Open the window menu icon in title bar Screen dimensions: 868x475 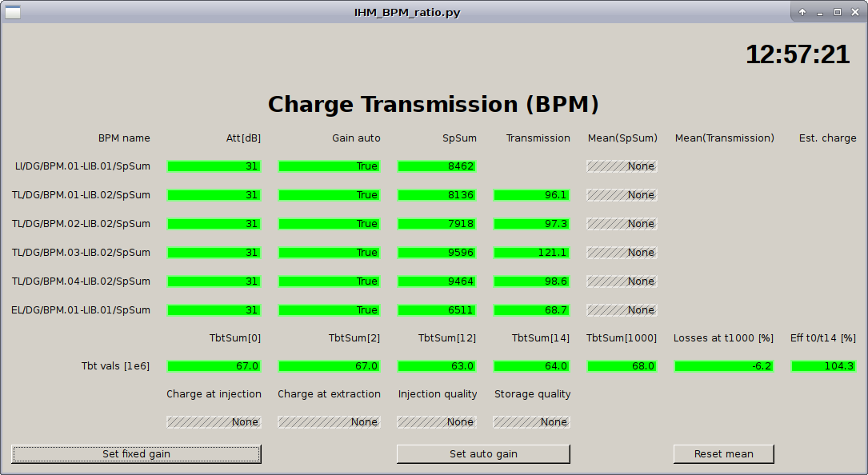(13, 12)
